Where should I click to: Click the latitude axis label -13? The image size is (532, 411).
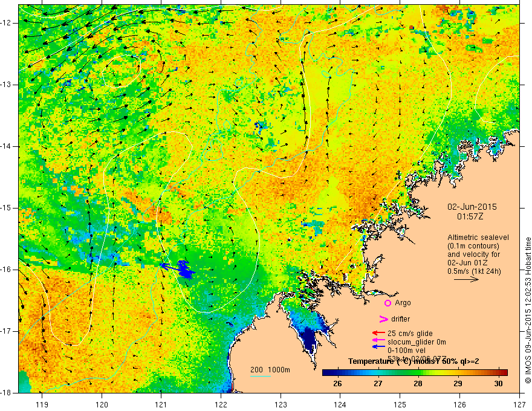pyautogui.click(x=6, y=85)
